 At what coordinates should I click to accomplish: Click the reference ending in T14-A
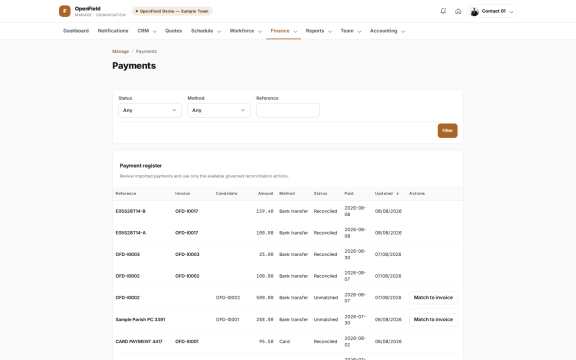131,233
